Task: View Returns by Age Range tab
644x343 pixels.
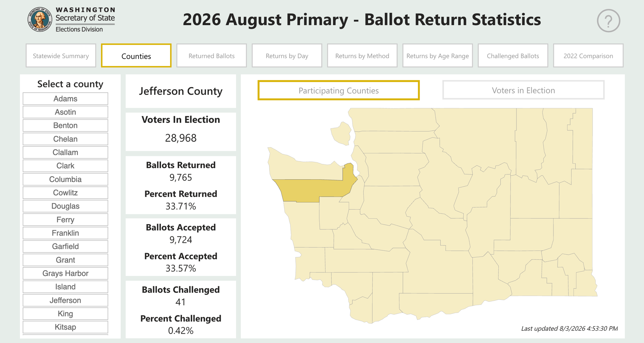Action: (438, 56)
